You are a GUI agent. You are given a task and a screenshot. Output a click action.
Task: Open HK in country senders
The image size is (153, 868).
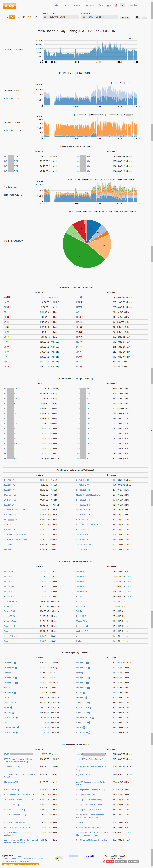pyautogui.click(x=5, y=317)
